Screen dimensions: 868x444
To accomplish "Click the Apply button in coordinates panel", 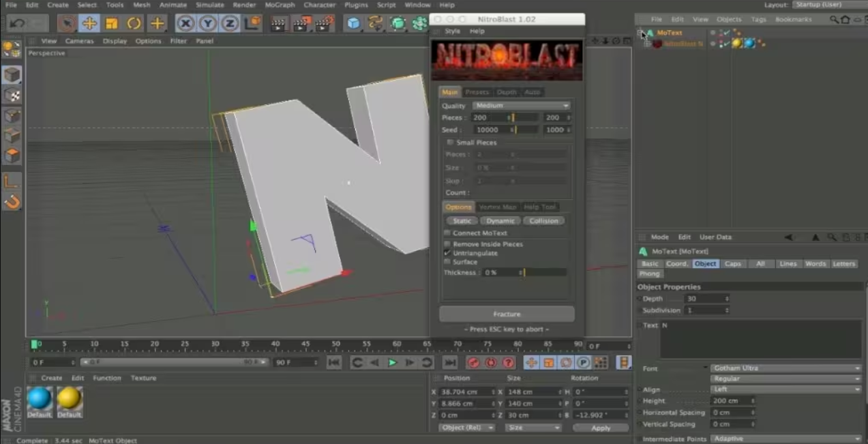I will (601, 428).
